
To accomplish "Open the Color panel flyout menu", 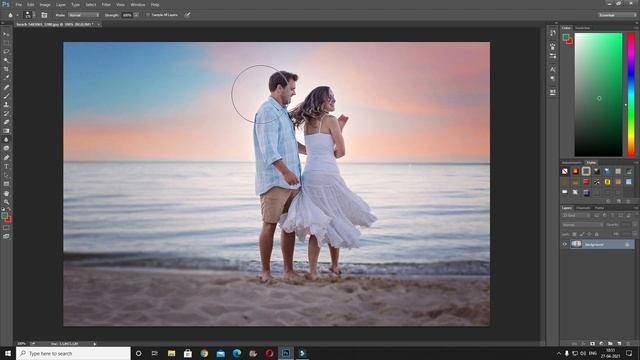I will coord(636,28).
